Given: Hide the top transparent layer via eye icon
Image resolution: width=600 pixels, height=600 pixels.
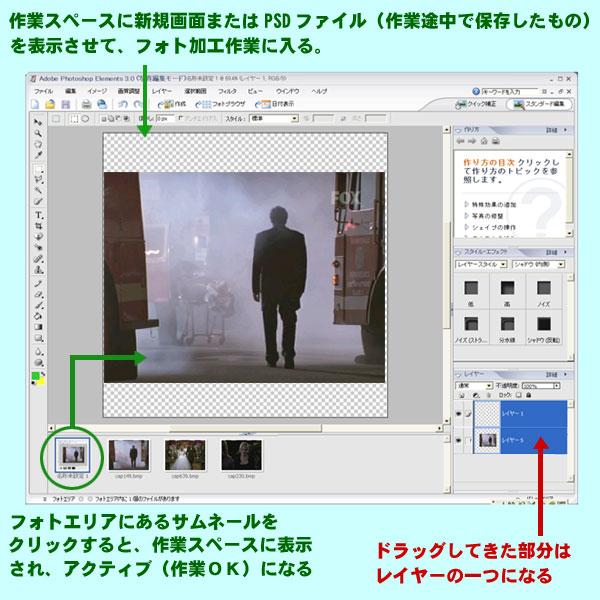Looking at the screenshot, I should (x=458, y=414).
